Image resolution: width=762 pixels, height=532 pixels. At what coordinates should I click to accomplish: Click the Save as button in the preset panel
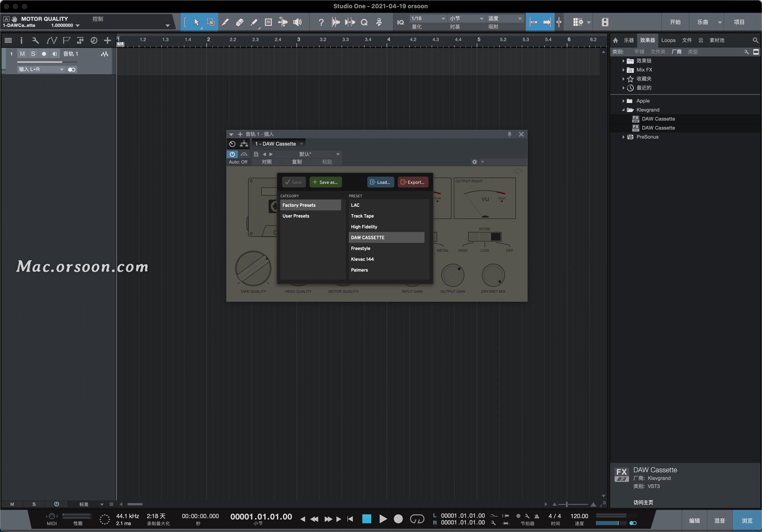(x=325, y=182)
